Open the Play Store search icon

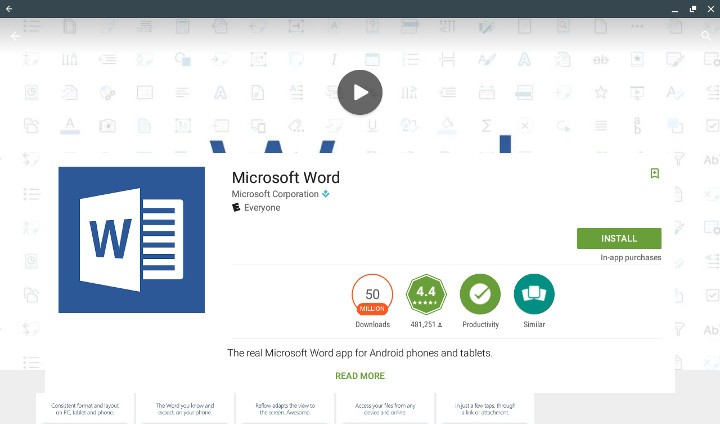[706, 35]
